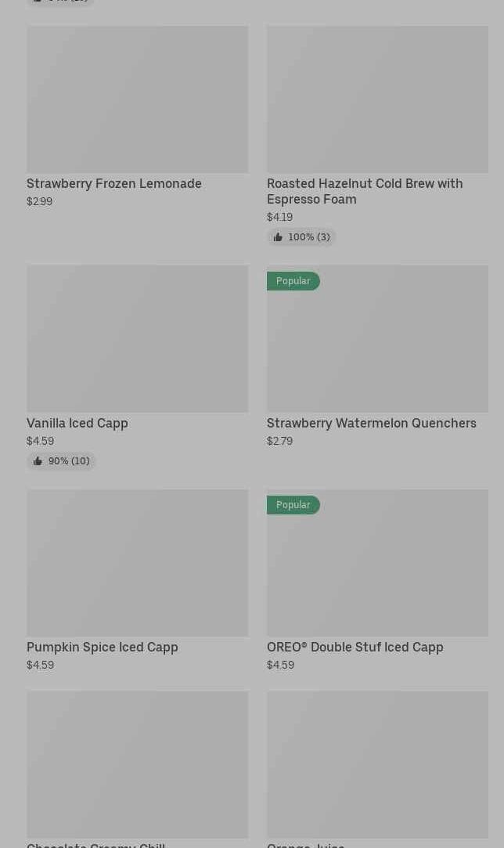504x848 pixels.
Task: Open Vanilla Iced Capp image
Action: (137, 338)
